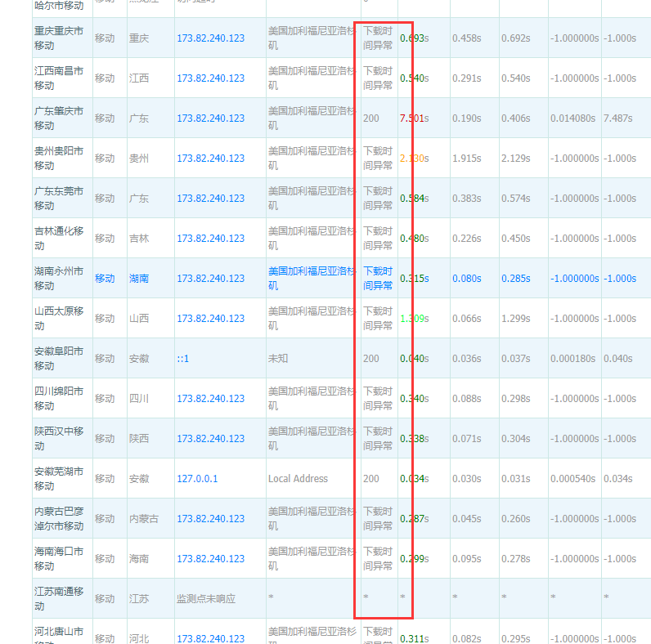Select the 广东肇庆市移动 node name

(59, 119)
